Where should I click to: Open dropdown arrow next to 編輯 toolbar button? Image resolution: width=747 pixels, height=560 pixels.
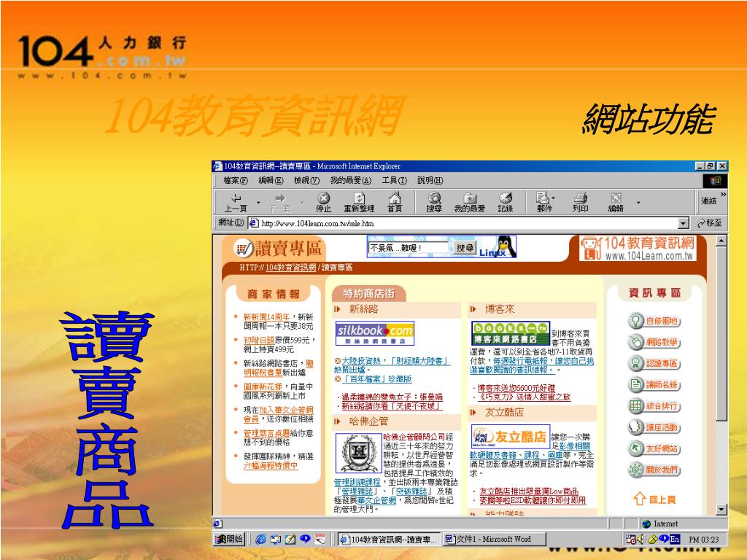(x=638, y=203)
